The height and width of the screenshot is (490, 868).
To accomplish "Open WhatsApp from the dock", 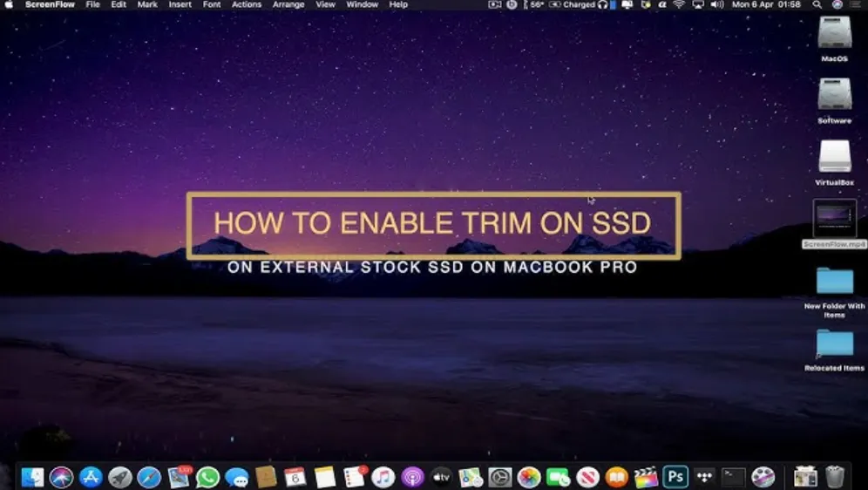I will [207, 477].
